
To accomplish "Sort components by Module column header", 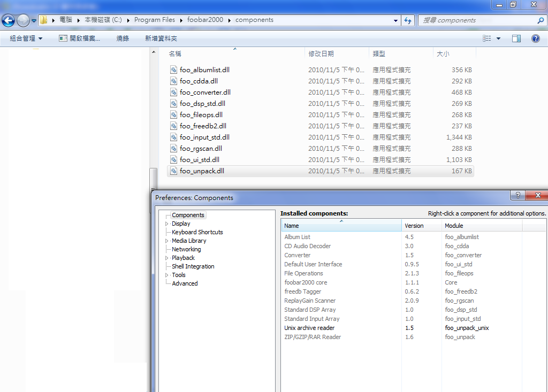I will pos(482,226).
